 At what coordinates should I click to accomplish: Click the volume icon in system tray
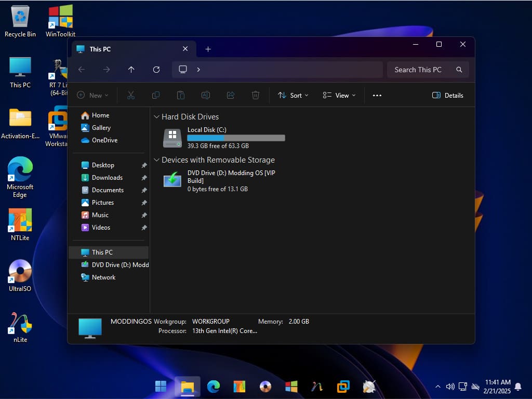tap(450, 387)
